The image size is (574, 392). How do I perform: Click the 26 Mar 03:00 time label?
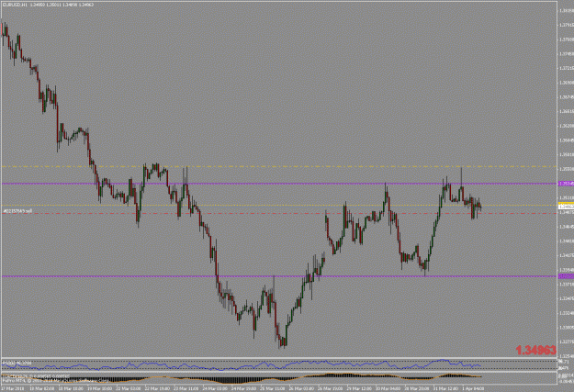click(x=301, y=388)
